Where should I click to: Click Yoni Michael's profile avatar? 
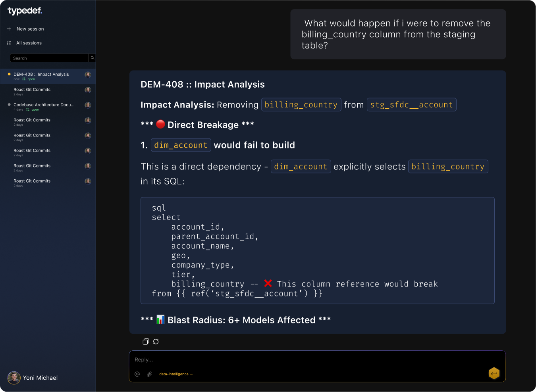point(14,378)
